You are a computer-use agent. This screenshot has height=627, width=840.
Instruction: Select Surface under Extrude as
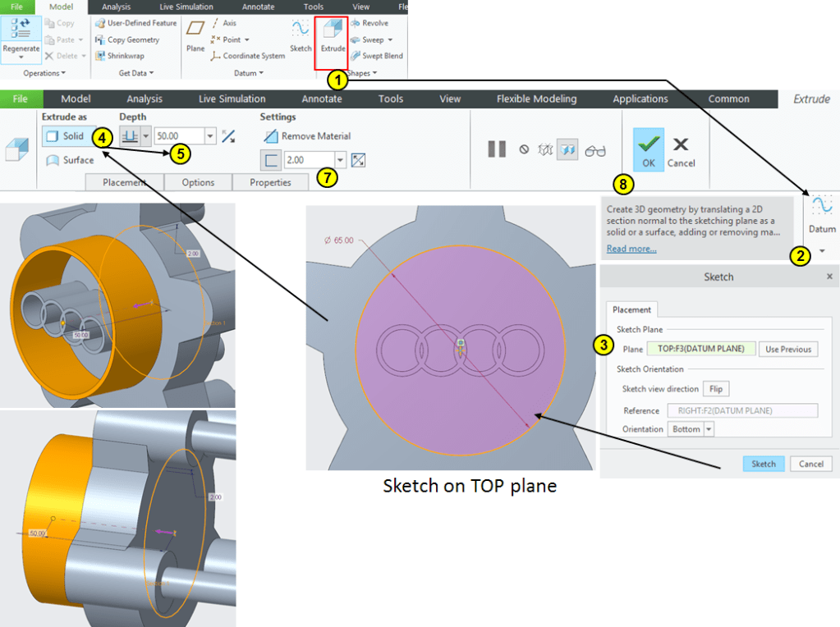point(71,160)
